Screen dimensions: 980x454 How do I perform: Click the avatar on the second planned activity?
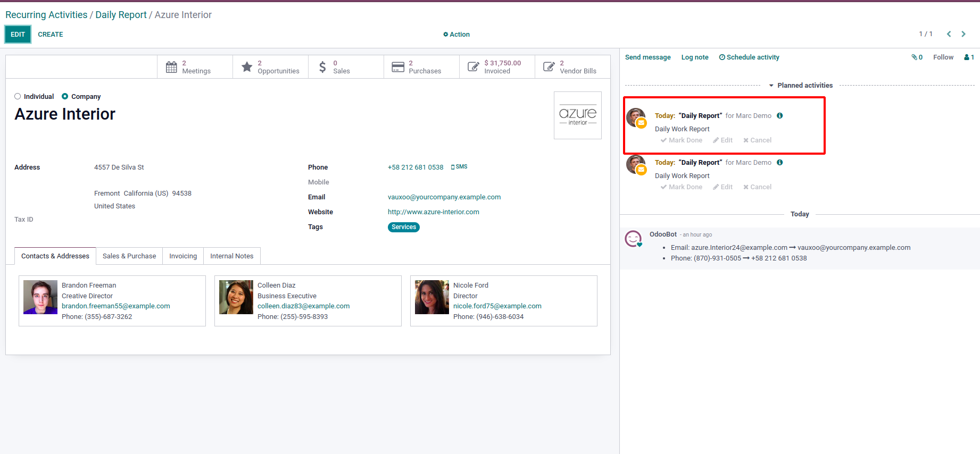tap(636, 165)
